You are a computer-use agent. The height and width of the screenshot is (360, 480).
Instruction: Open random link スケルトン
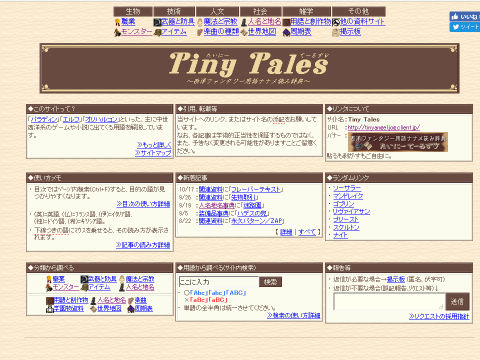pyautogui.click(x=346, y=228)
